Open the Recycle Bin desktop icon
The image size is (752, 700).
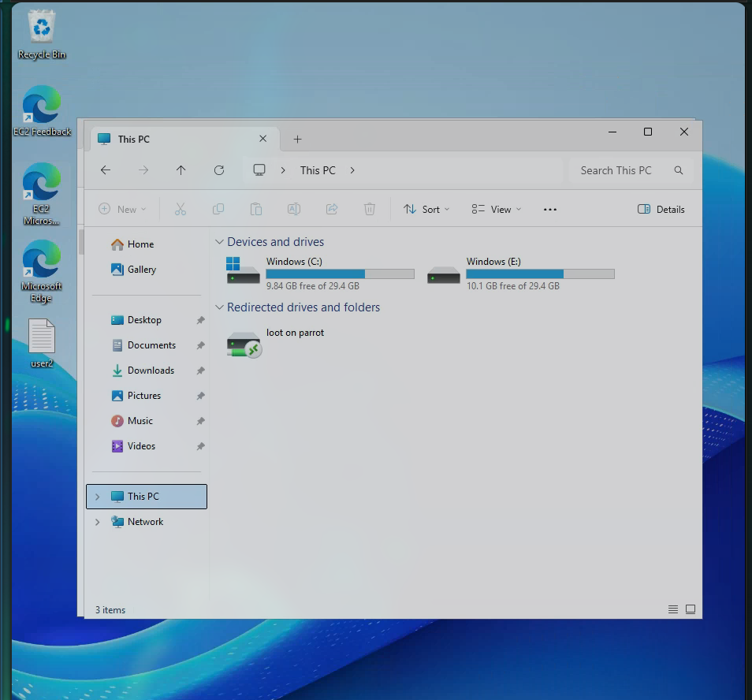pyautogui.click(x=42, y=30)
